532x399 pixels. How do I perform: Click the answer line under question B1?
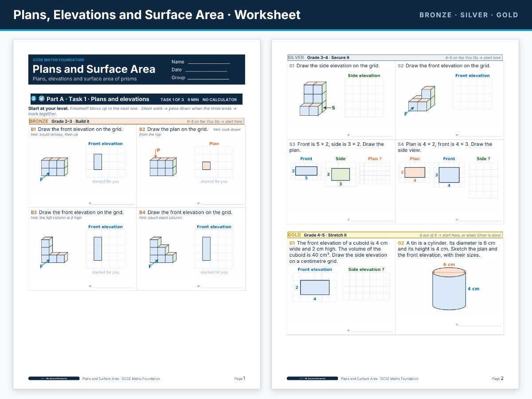113,203
